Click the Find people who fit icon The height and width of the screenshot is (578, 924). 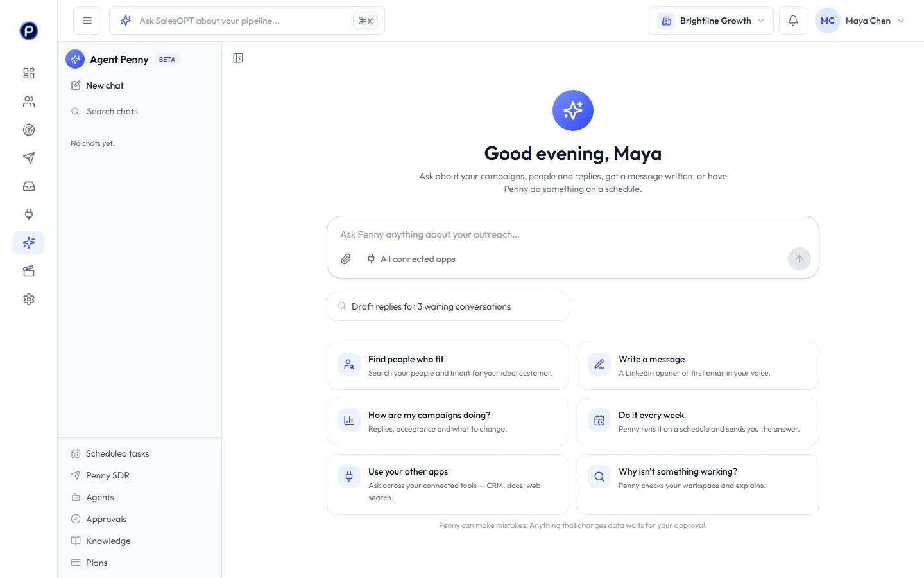coord(349,364)
